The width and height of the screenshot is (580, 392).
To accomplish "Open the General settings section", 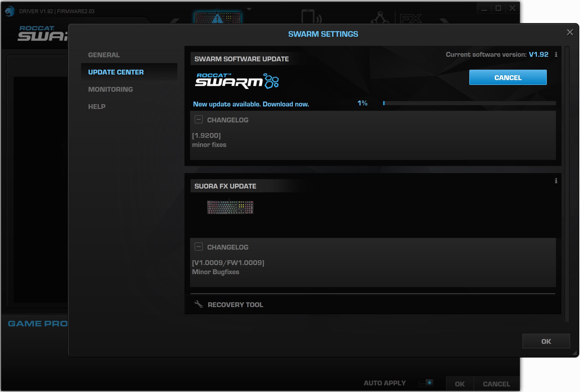I will (104, 55).
